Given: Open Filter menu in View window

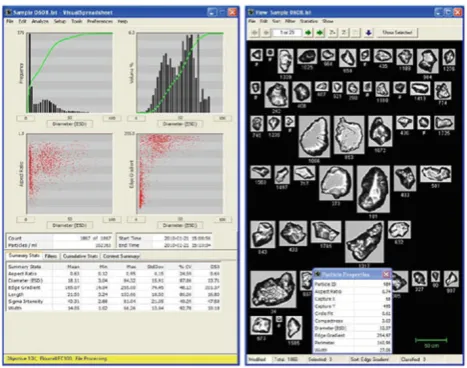Looking at the screenshot, I should coord(290,21).
